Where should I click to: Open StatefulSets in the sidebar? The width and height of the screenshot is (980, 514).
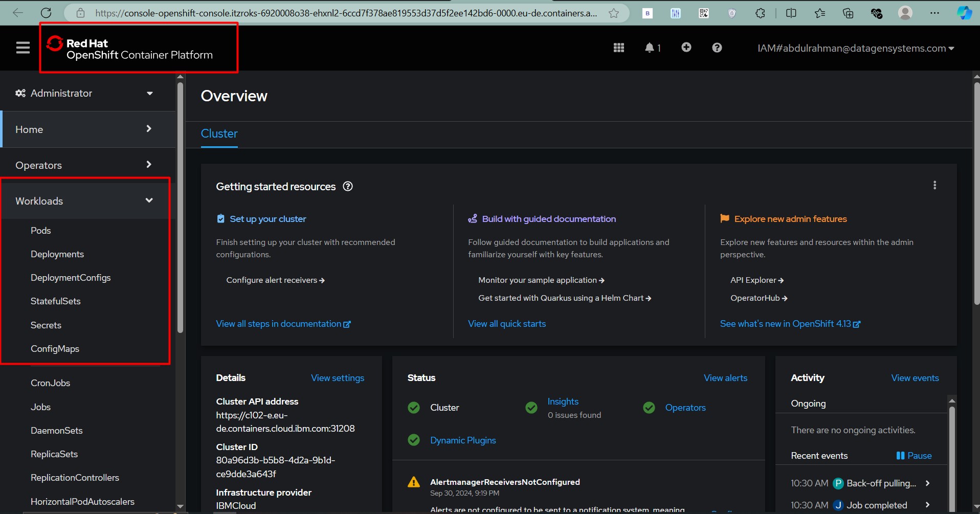(x=56, y=301)
